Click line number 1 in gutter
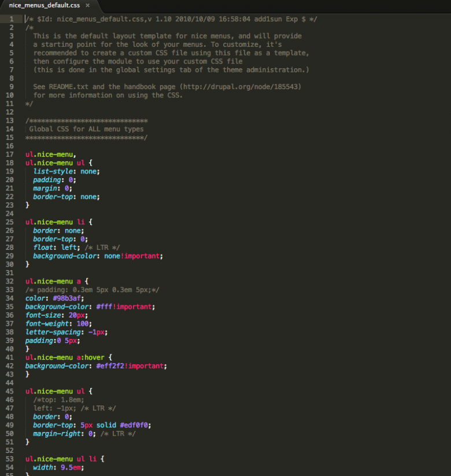The width and height of the screenshot is (451, 476). click(11, 19)
